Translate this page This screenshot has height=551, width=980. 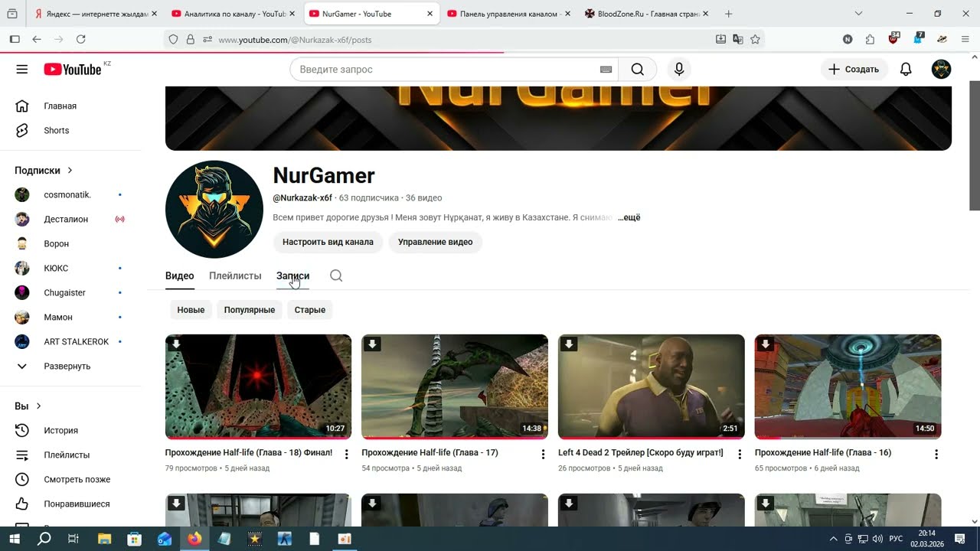point(738,39)
